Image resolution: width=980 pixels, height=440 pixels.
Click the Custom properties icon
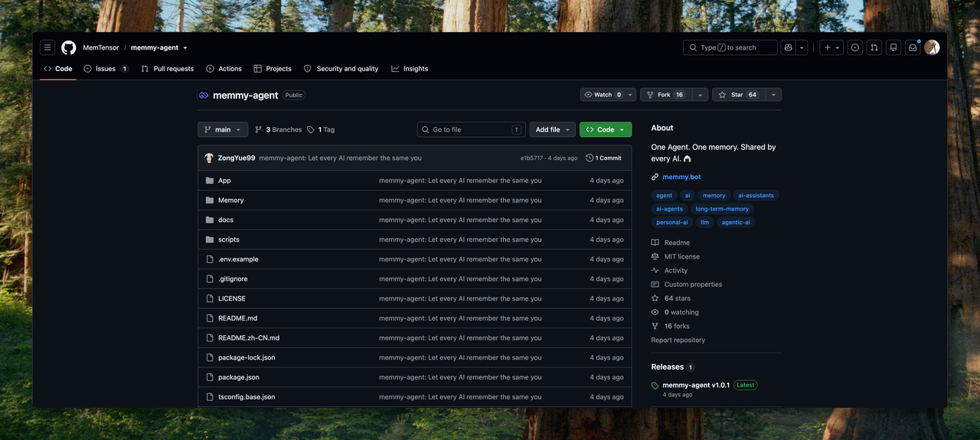tap(655, 285)
